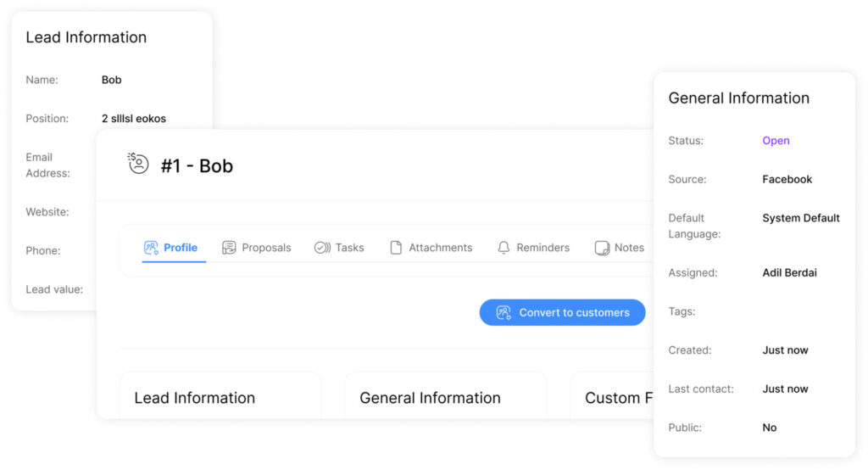Screen dimensions: 868x470
Task: Click the System Default language value
Action: pyautogui.click(x=800, y=218)
